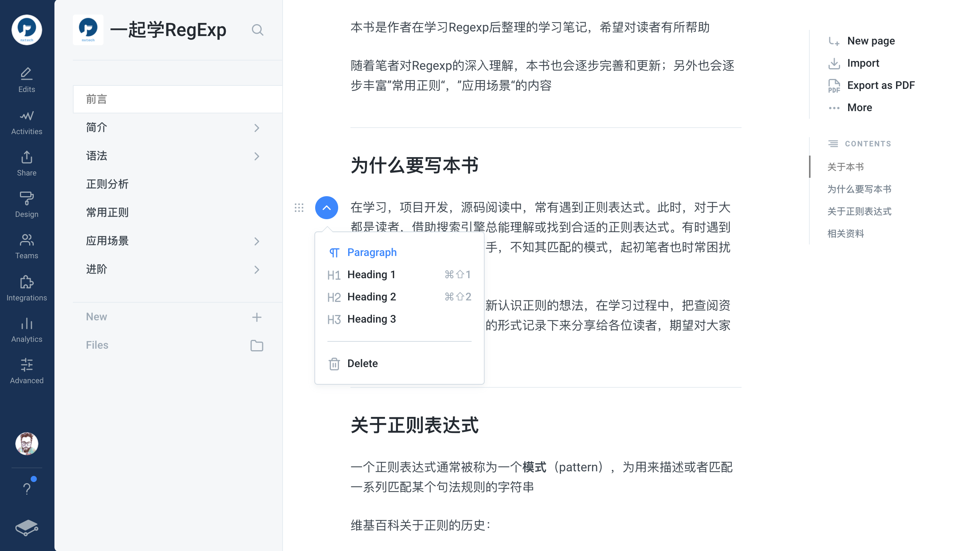Open the Activities panel

(x=26, y=122)
